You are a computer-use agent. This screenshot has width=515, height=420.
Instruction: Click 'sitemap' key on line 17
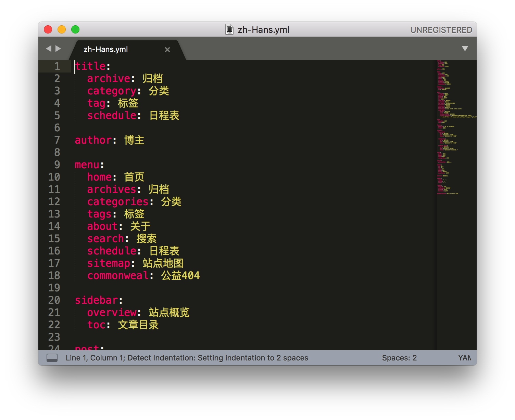coord(109,263)
